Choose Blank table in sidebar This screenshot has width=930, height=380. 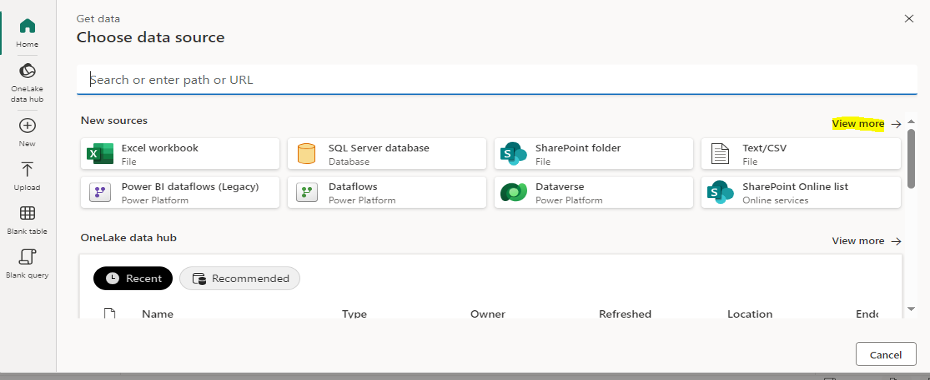[x=27, y=220]
